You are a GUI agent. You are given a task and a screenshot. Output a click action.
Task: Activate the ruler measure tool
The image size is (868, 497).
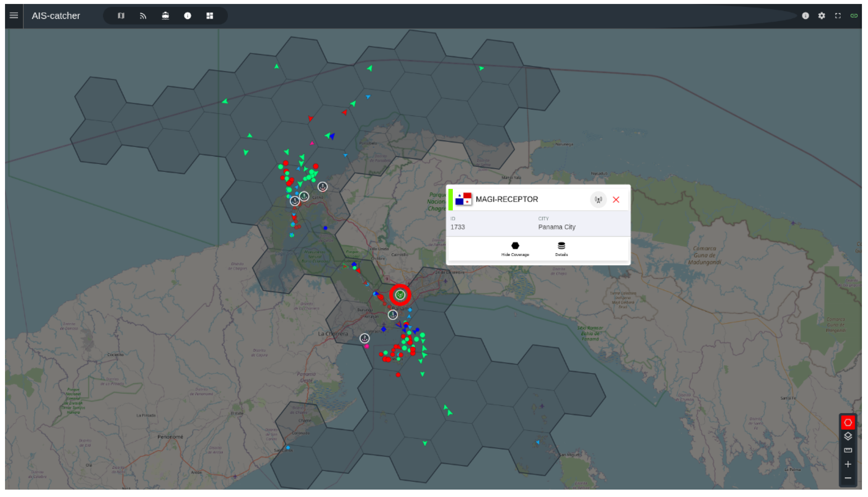click(x=848, y=450)
